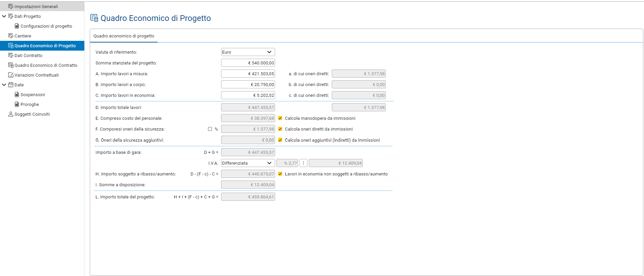Viewport: 644px width, 276px height.
Task: Click the Sospensioni document icon
Action: click(x=17, y=94)
